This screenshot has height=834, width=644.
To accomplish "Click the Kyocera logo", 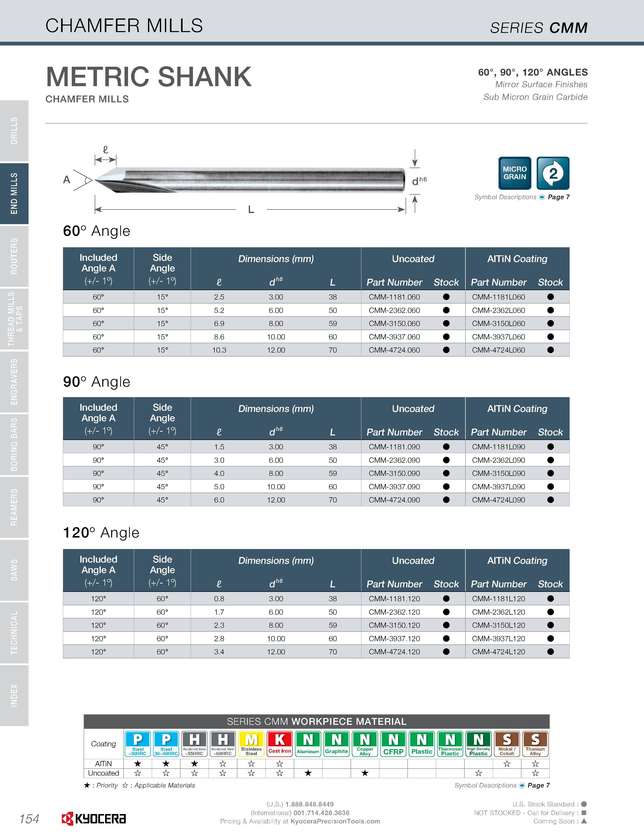I will 94,819.
